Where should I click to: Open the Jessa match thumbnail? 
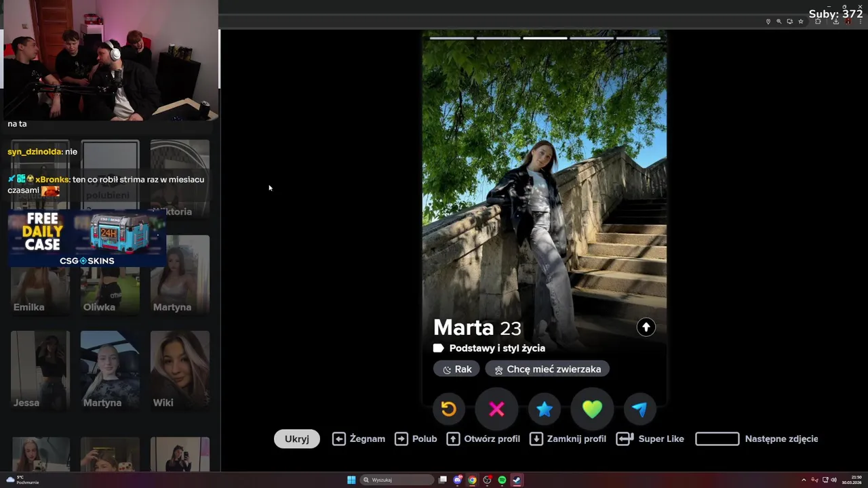40,370
